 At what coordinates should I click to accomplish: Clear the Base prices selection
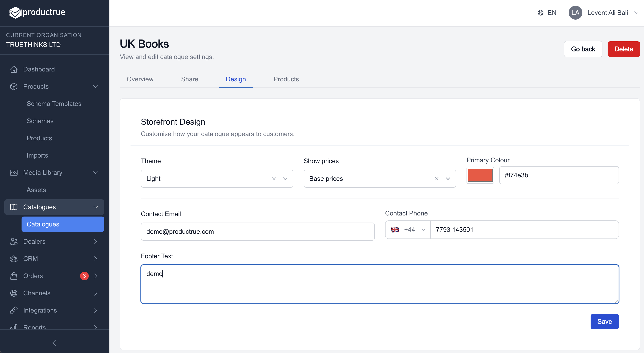[x=437, y=179]
